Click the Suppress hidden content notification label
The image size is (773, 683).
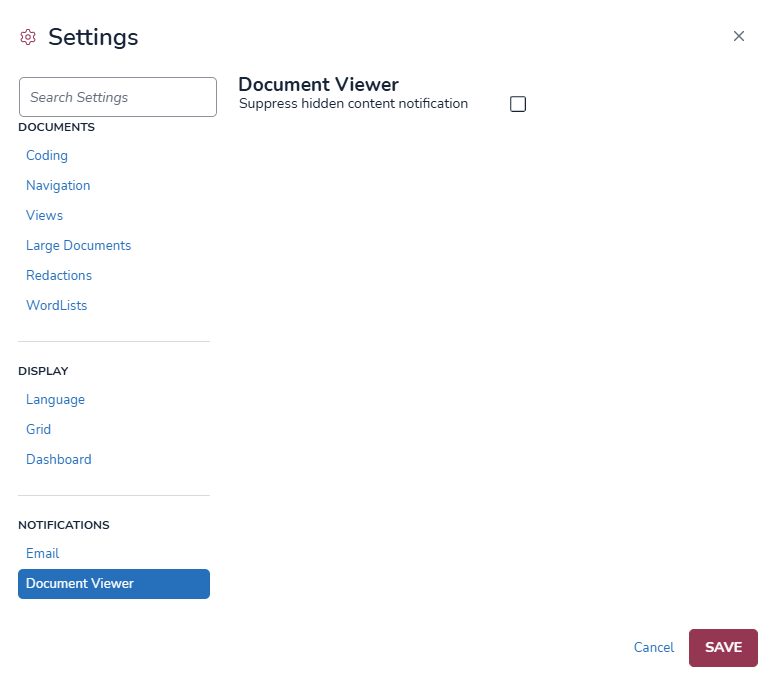(x=353, y=103)
